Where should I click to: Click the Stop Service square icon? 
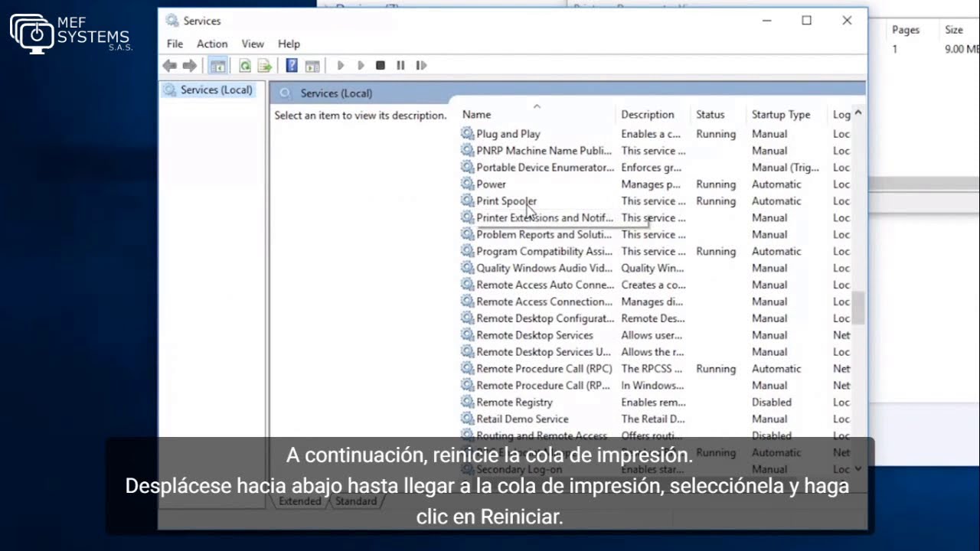coord(381,66)
